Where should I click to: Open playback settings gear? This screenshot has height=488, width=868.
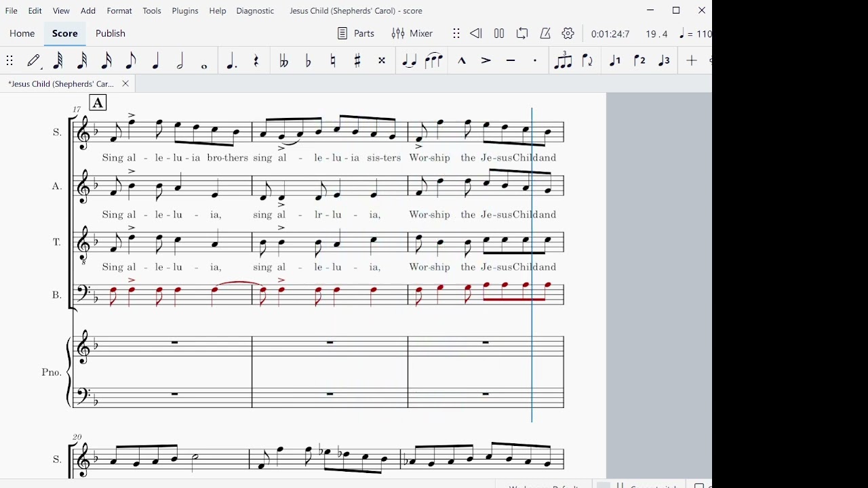568,33
